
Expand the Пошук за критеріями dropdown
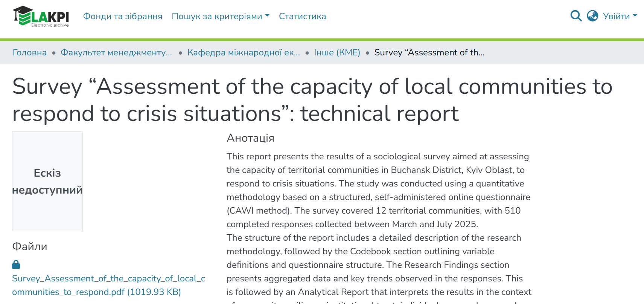pos(221,16)
